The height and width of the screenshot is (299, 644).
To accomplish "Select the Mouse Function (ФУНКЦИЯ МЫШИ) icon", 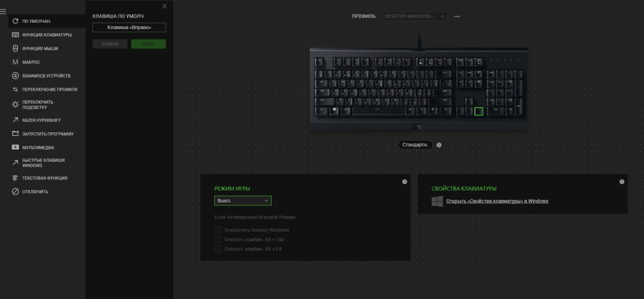I will [15, 48].
